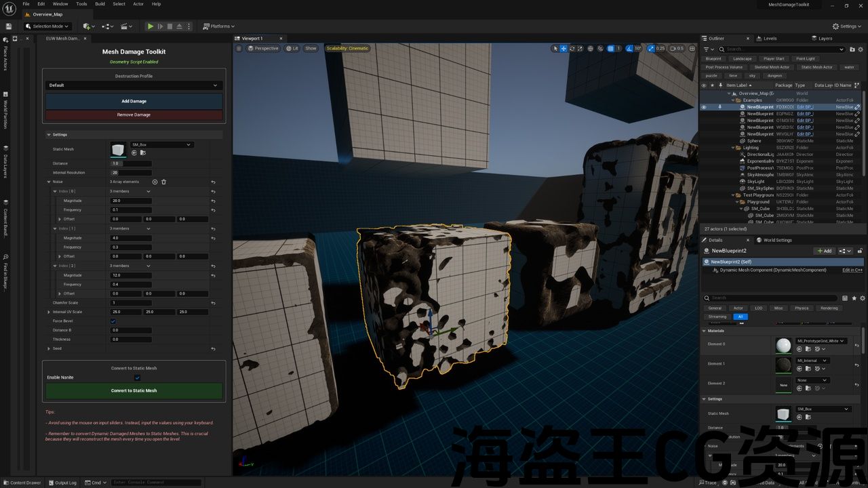This screenshot has width=868, height=488.
Task: Open the Selection Mode dropdown
Action: [47, 26]
